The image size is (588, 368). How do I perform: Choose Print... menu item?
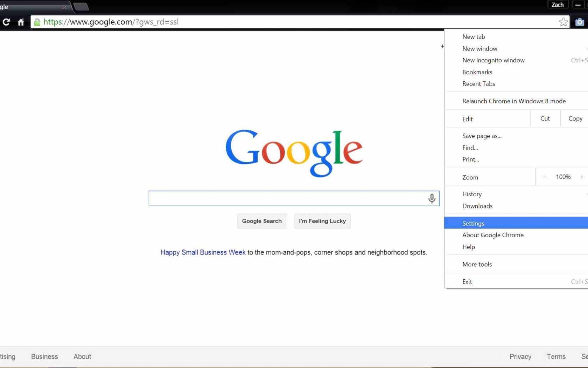click(516, 159)
